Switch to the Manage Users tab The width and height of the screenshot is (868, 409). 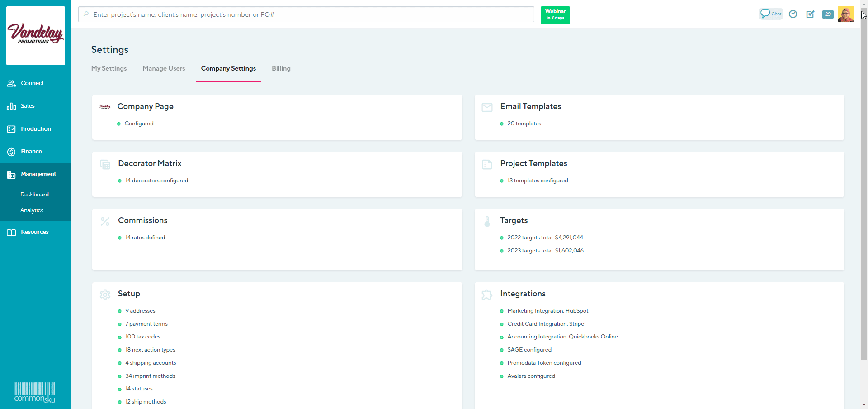(164, 68)
